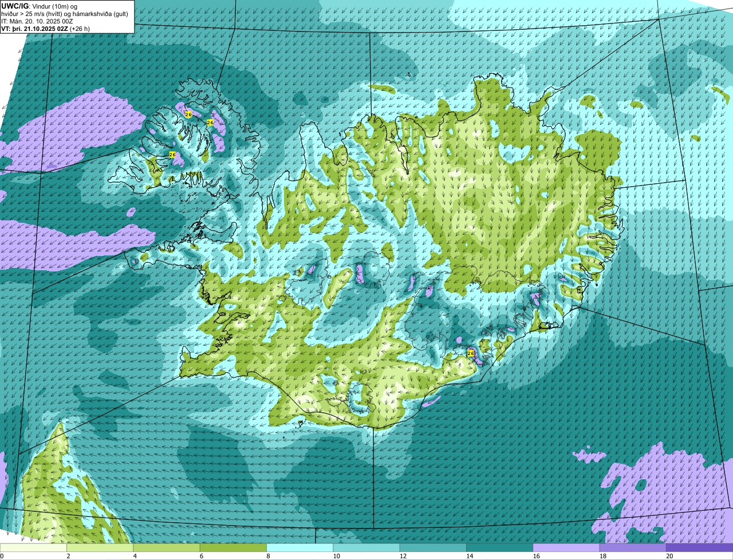Click the bold "UWC/IG" title text

click(14, 6)
